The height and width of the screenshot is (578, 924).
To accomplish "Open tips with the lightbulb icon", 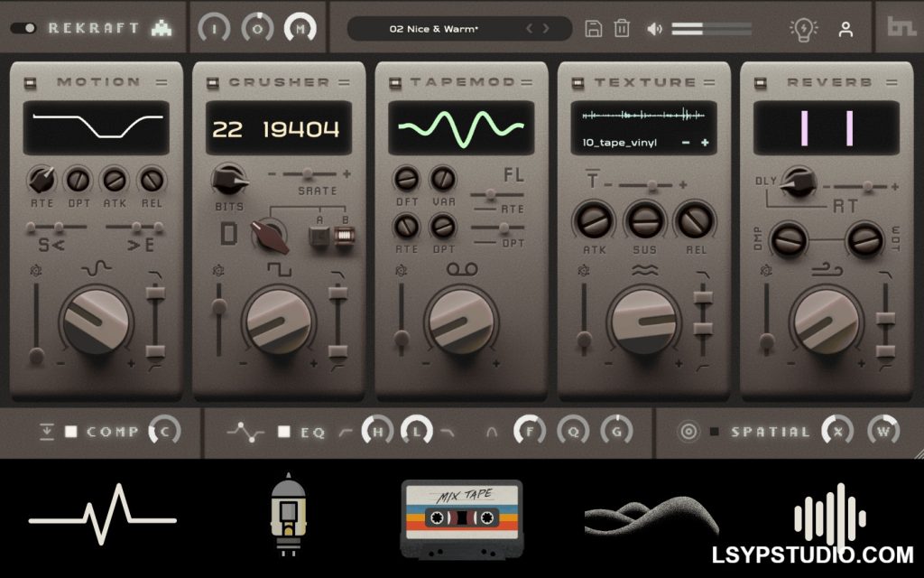I will [x=804, y=29].
